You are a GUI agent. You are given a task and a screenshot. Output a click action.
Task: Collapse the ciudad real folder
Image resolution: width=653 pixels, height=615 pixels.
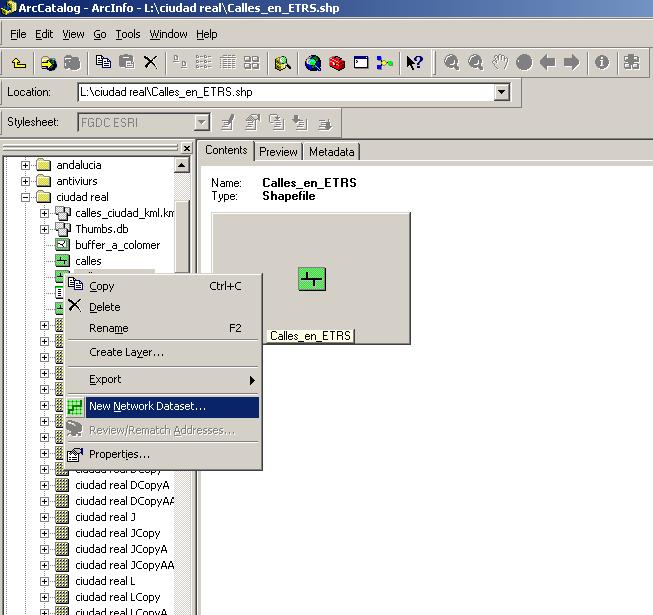pyautogui.click(x=25, y=197)
